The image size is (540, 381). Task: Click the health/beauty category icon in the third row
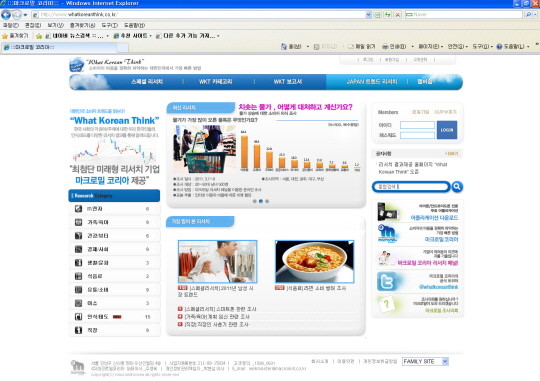pos(79,236)
